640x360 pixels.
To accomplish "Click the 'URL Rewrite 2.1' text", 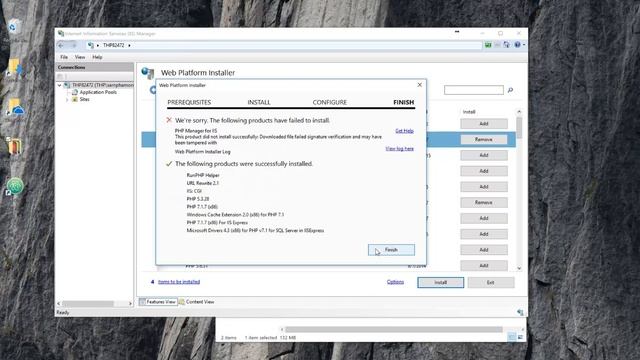I will pyautogui.click(x=202, y=183).
